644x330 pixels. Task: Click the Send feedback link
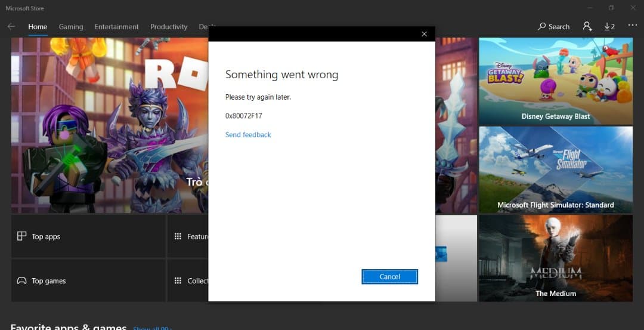[x=248, y=135]
